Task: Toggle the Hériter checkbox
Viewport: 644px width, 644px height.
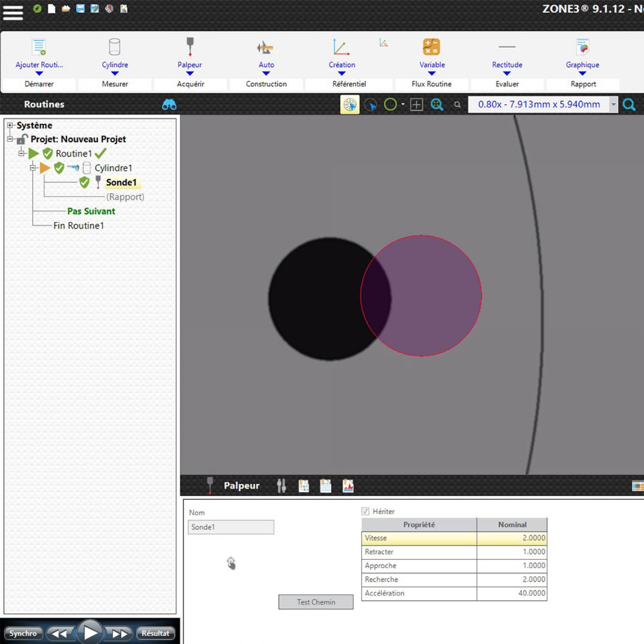Action: (x=365, y=511)
